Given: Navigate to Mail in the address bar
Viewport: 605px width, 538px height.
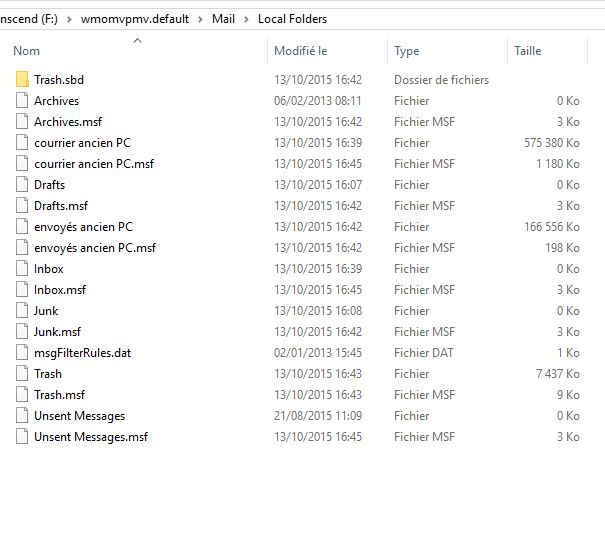Looking at the screenshot, I should click(223, 19).
